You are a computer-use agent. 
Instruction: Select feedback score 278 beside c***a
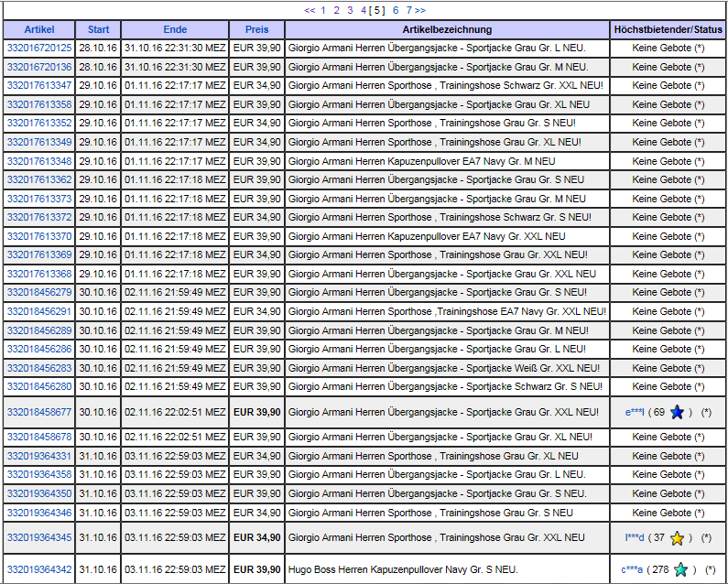pos(661,569)
